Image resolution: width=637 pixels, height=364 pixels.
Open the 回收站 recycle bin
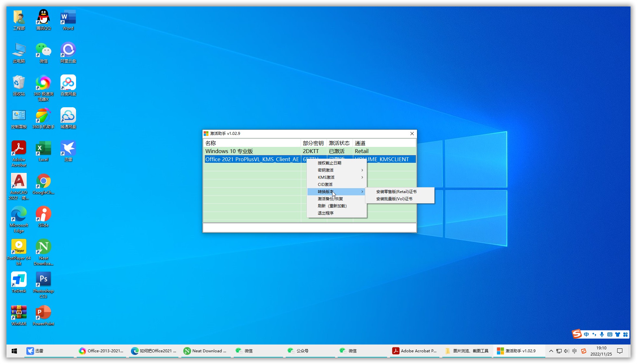click(19, 85)
